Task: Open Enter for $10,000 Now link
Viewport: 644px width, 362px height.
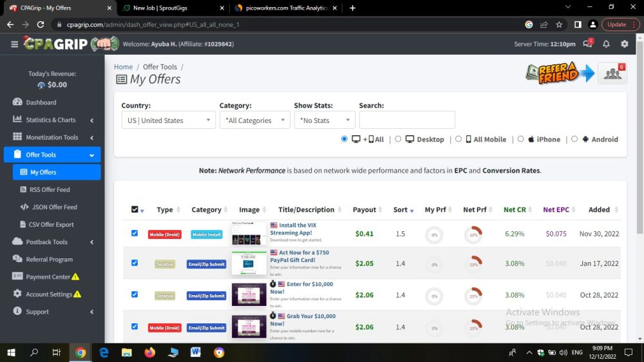Action: [301, 288]
